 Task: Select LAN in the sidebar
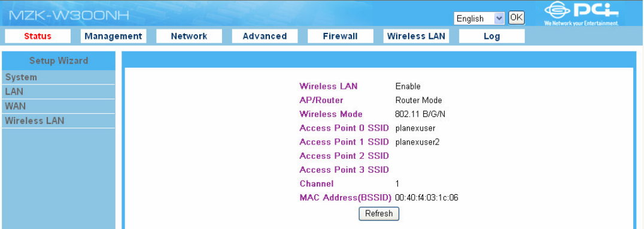(58, 92)
